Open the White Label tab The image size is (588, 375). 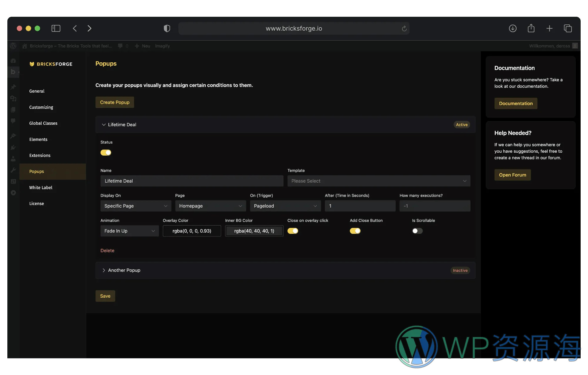click(41, 188)
